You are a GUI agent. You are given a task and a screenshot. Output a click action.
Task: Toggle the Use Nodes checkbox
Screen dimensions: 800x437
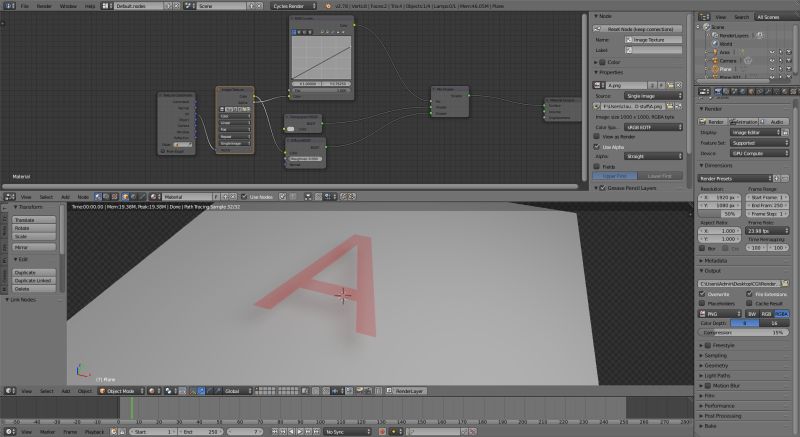click(245, 197)
